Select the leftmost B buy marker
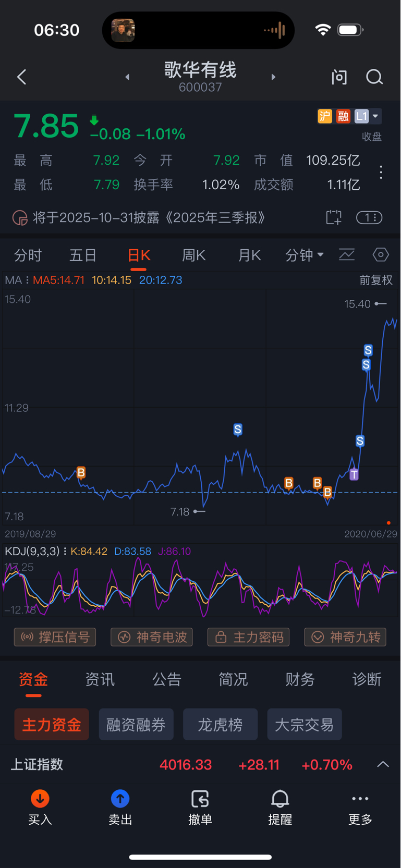Image resolution: width=401 pixels, height=868 pixels. [x=81, y=473]
